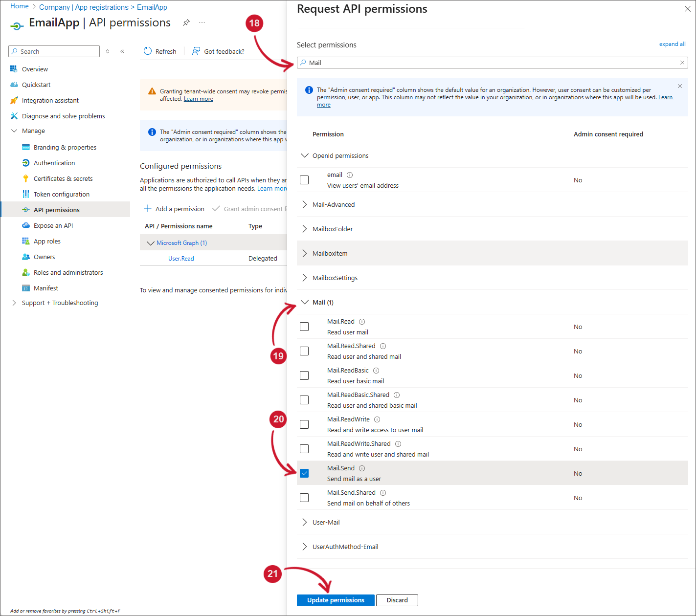Expand the User-Mail category

(305, 522)
